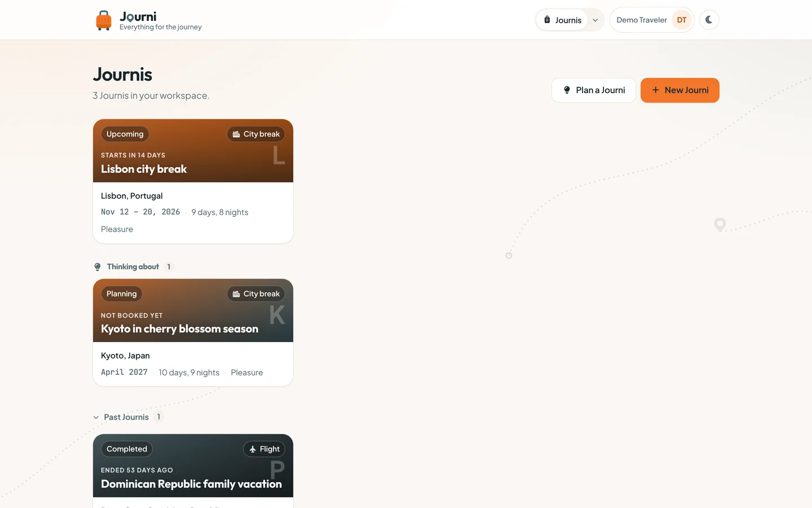Click the 10 days, 9 nights text

[x=189, y=373]
